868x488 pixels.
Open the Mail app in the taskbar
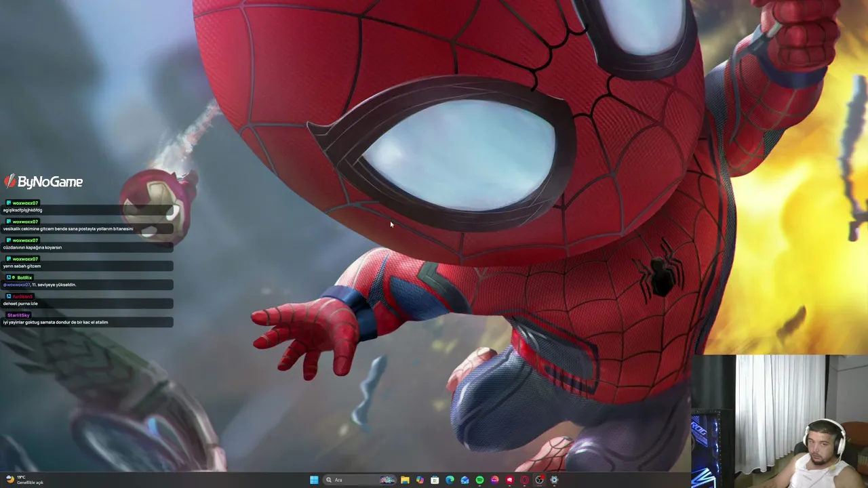465,480
